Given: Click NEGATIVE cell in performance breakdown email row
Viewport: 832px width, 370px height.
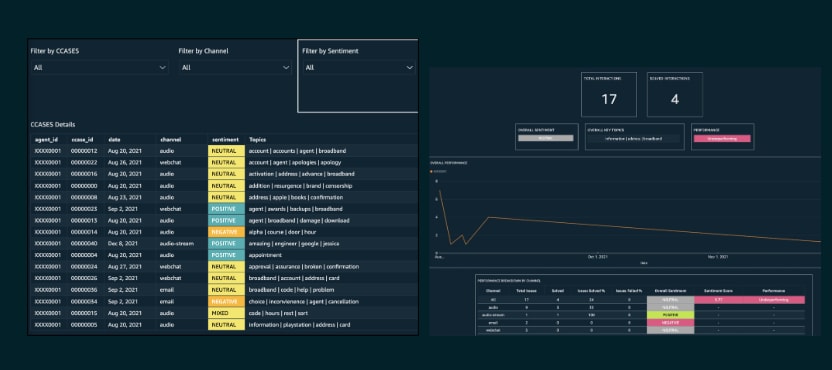Looking at the screenshot, I should tap(670, 322).
